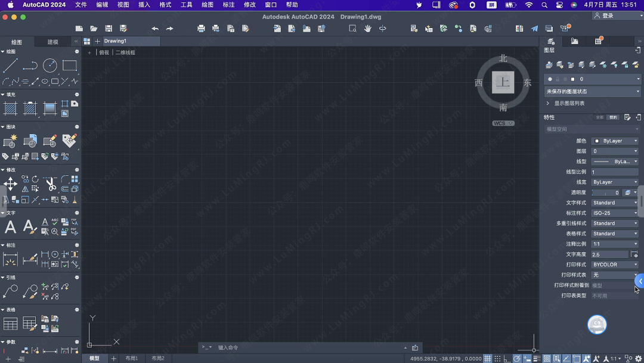Click the multiline text tool (large A)
The image size is (644, 363).
click(x=11, y=227)
